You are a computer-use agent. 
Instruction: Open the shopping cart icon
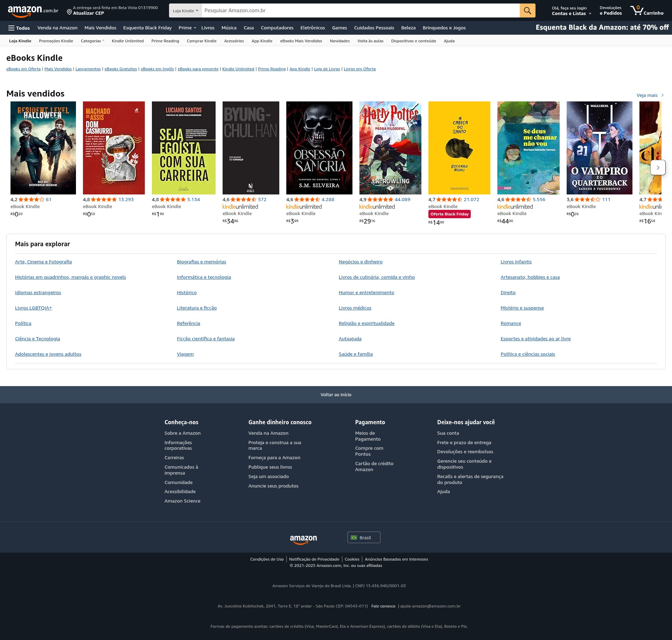646,10
